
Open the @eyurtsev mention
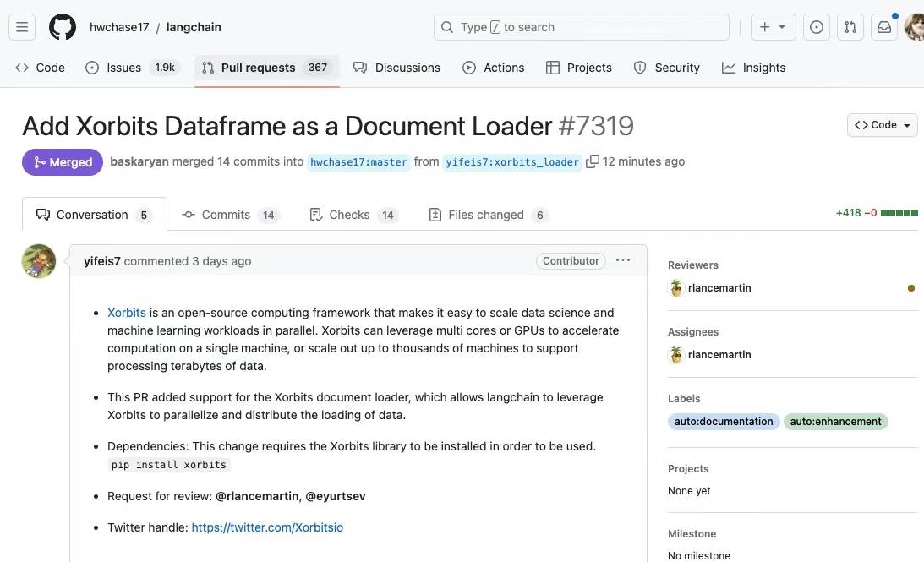pyautogui.click(x=336, y=496)
